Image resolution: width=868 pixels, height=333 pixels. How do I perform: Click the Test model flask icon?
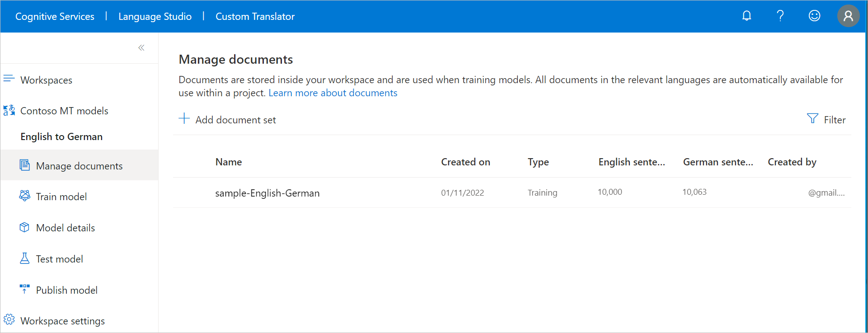click(24, 258)
